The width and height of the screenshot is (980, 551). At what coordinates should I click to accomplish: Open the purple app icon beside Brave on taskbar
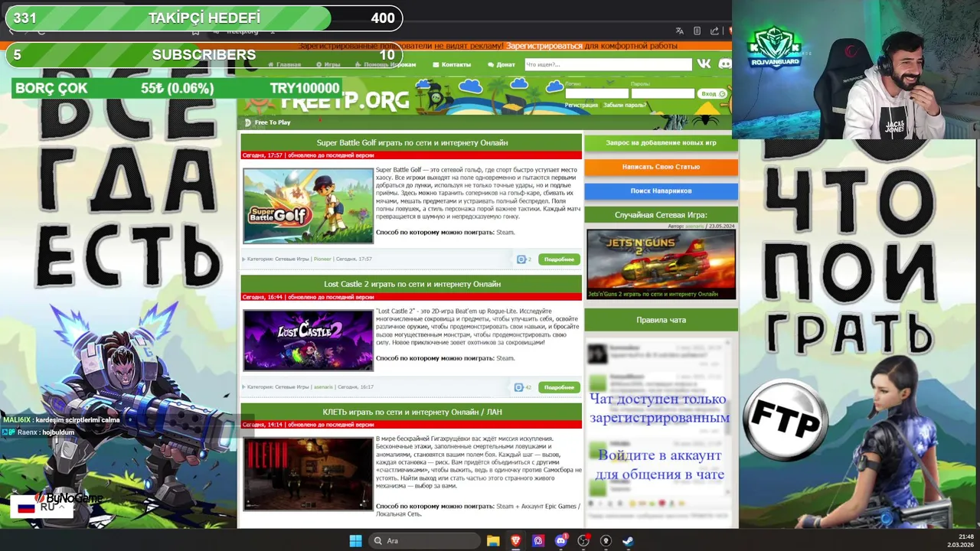[x=538, y=541]
